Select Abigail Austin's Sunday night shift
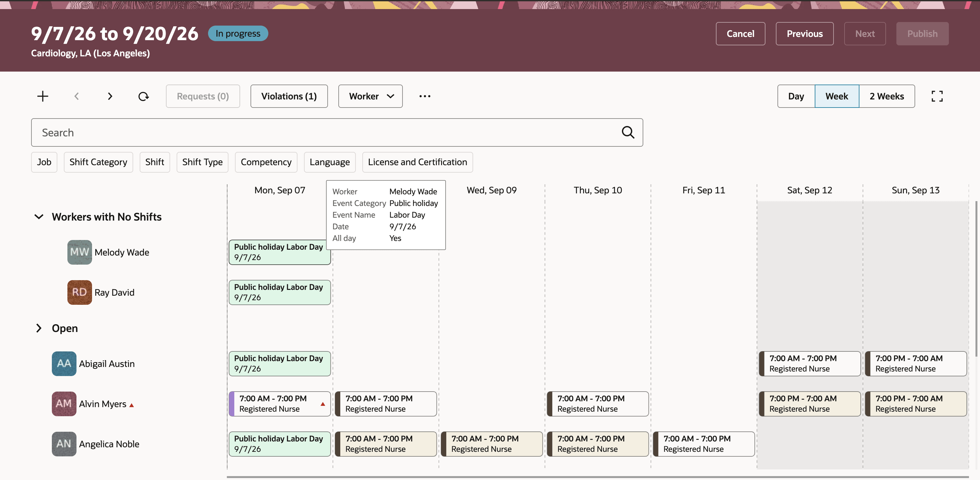 916,364
